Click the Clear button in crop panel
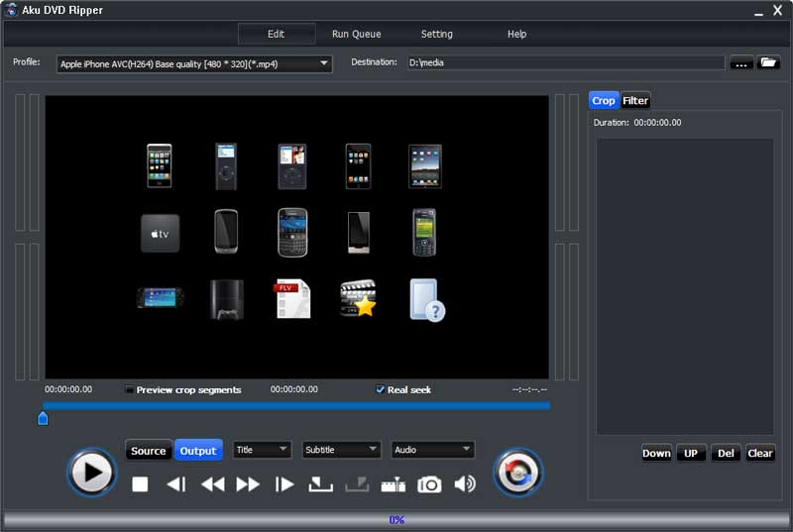The height and width of the screenshot is (532, 793). click(759, 453)
